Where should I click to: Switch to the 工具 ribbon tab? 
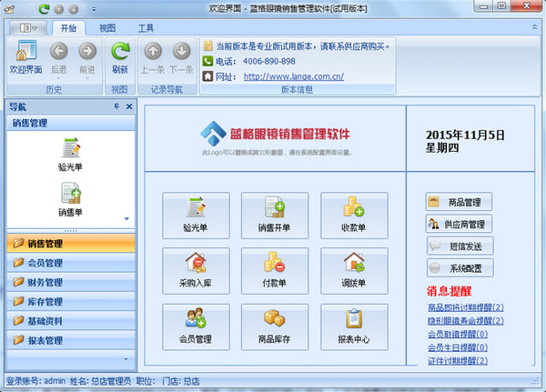click(146, 28)
